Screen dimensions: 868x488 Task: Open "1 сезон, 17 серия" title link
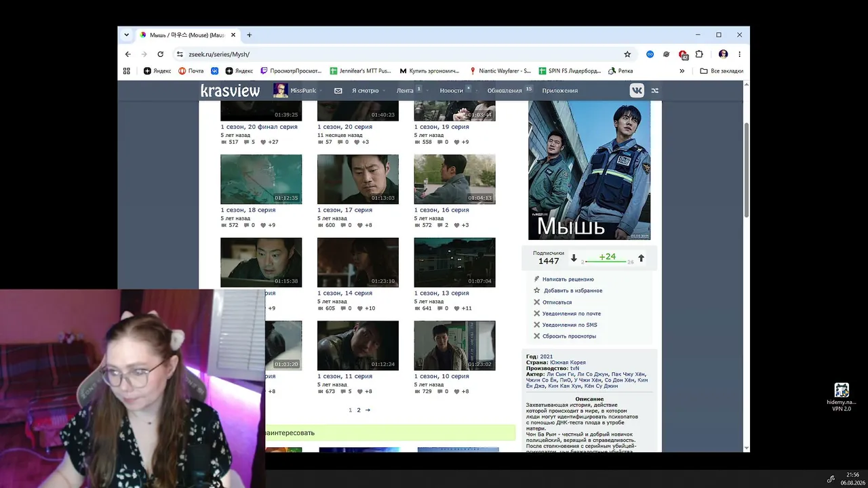pyautogui.click(x=344, y=210)
